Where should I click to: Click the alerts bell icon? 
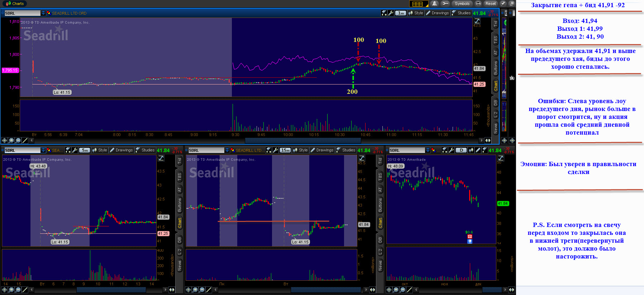[x=435, y=4]
